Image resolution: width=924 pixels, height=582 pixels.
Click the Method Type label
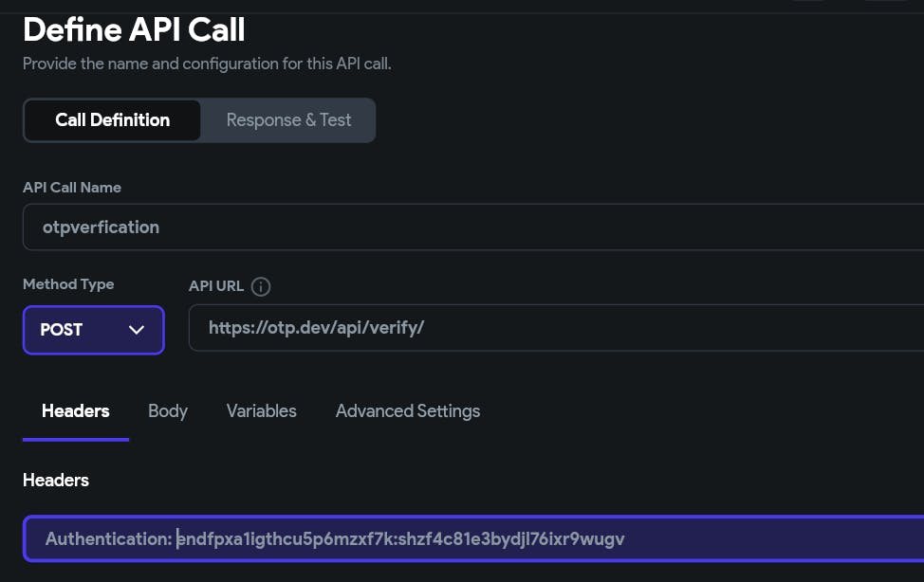click(68, 284)
